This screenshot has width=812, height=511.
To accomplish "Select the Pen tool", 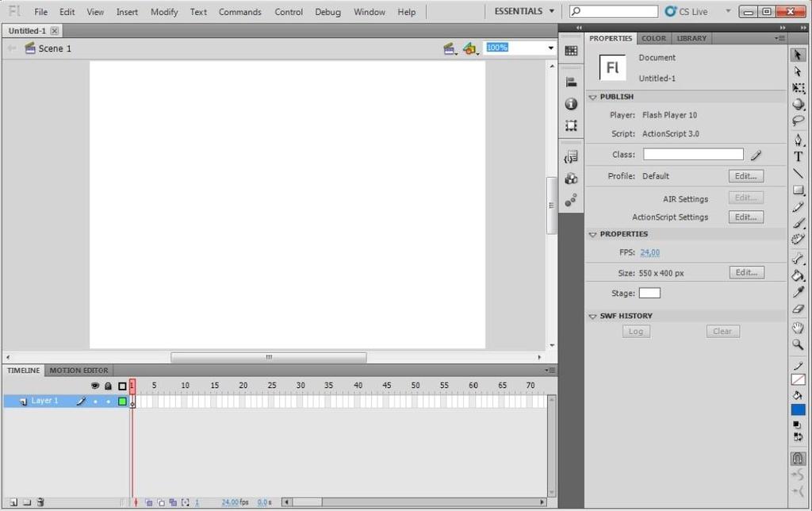I will (798, 140).
